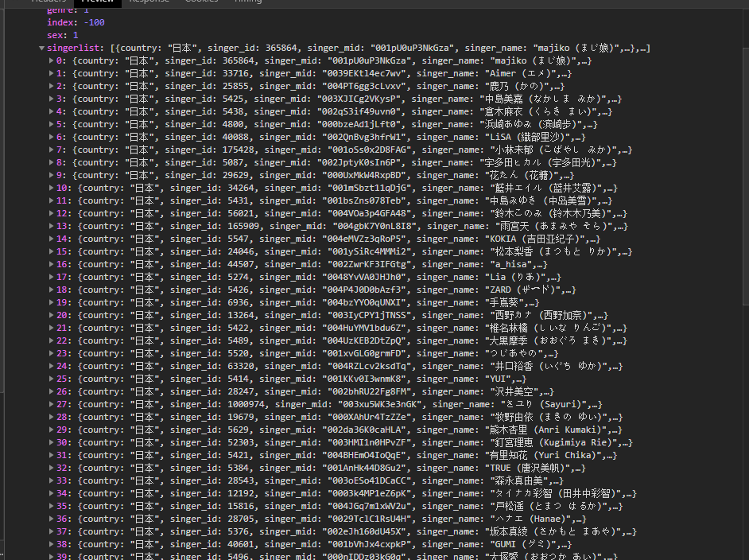Expand item 33 with singer_id 28543
Viewport: 749px width, 560px height.
(51, 481)
